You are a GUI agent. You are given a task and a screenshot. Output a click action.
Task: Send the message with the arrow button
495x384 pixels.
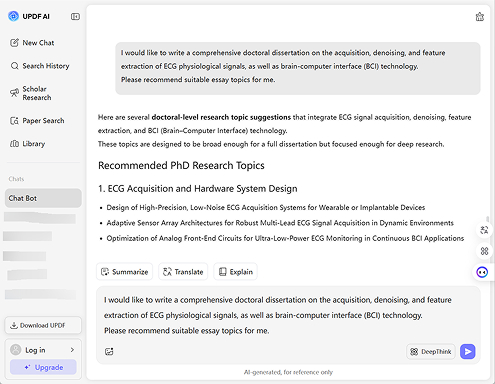coord(468,351)
